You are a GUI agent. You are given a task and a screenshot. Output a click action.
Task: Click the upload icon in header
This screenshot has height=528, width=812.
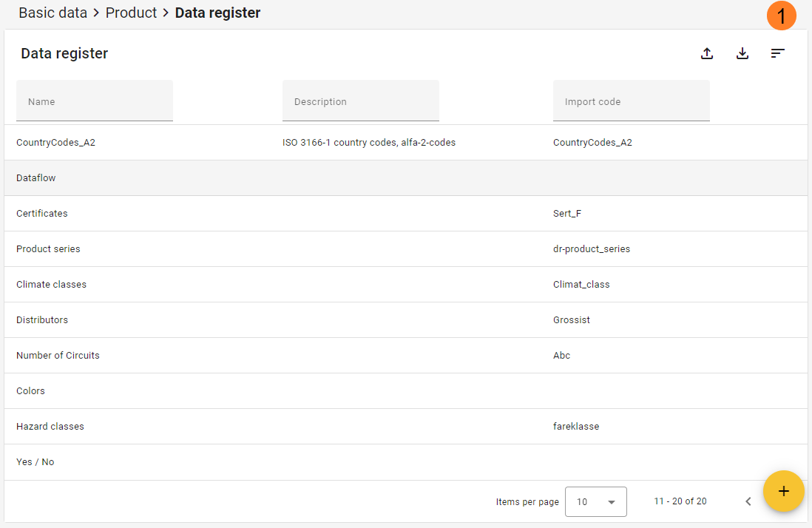707,53
